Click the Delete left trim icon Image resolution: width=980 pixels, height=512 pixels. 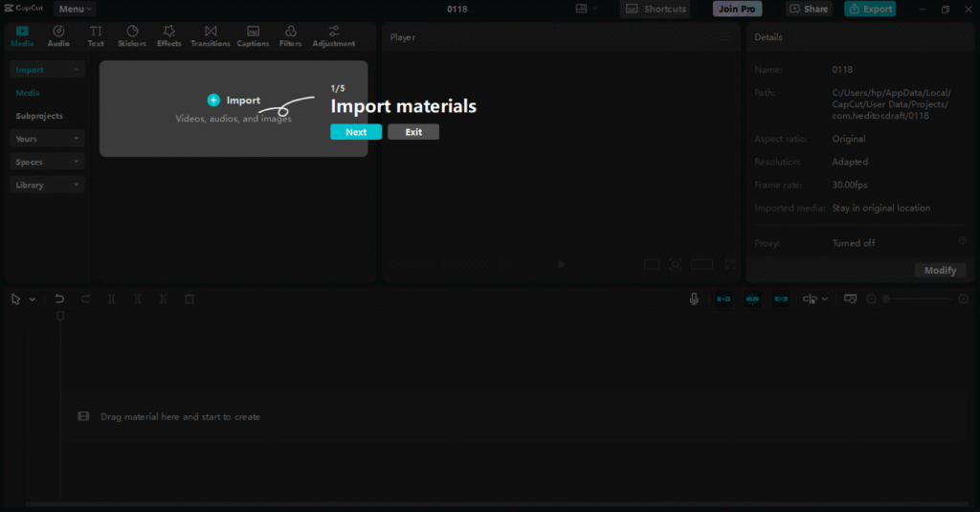[138, 299]
